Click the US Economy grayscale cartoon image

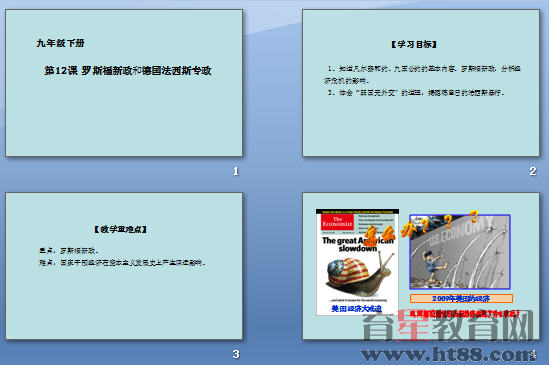pos(460,252)
